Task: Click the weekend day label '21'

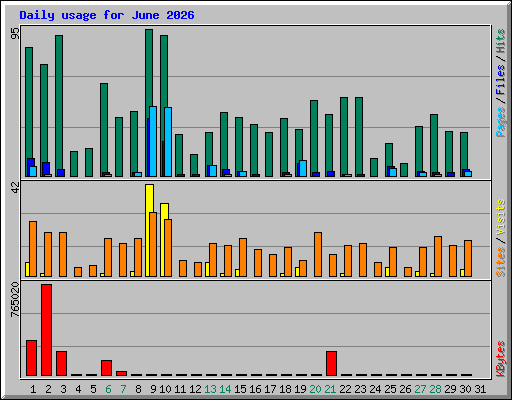Action: click(330, 389)
